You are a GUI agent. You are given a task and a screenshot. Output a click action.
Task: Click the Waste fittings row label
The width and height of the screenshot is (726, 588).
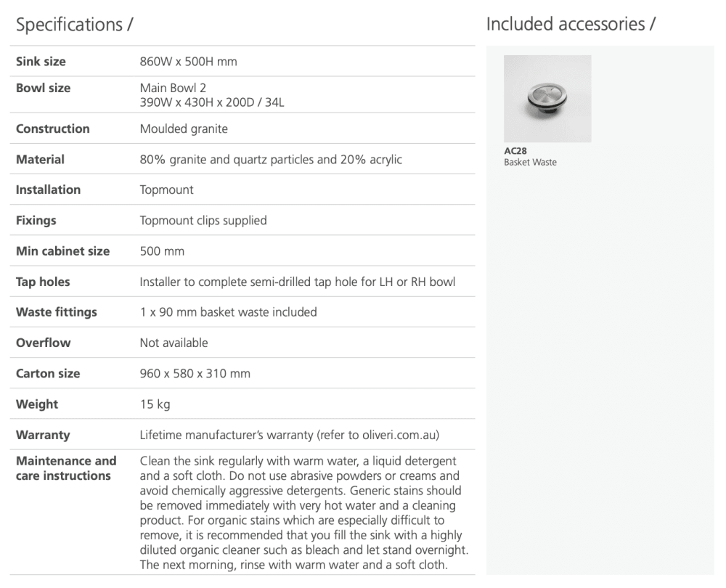(x=56, y=312)
